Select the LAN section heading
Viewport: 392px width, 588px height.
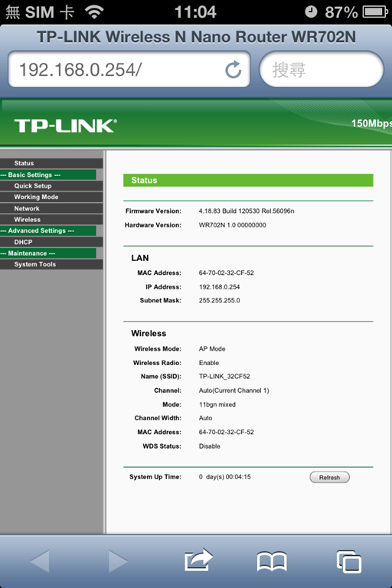(140, 258)
